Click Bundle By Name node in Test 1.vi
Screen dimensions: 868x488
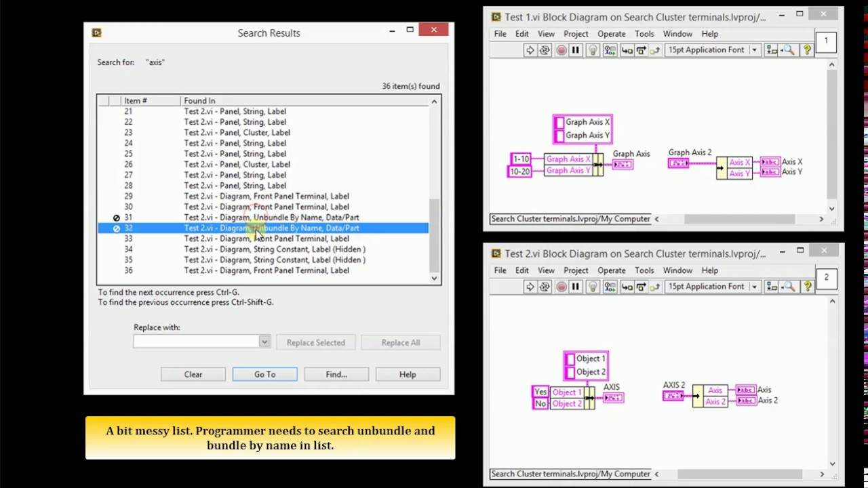point(574,165)
